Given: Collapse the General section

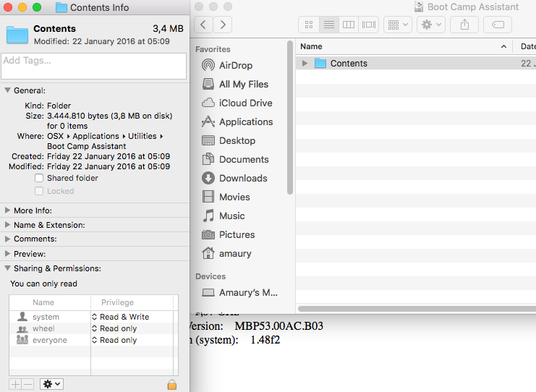Looking at the screenshot, I should point(7,90).
